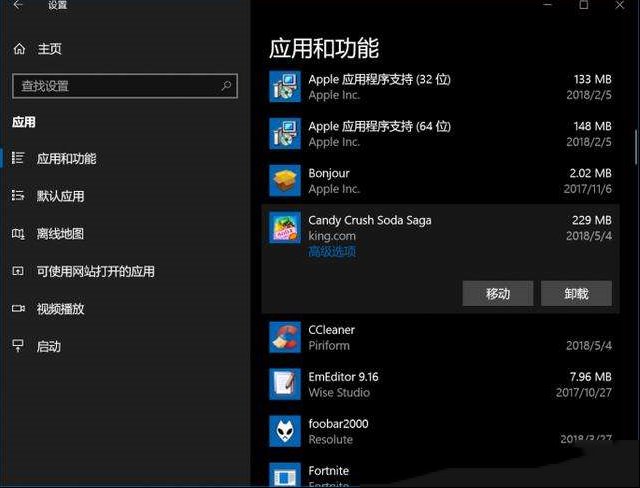
Task: Click the 2017/11/6 install date
Action: click(x=587, y=189)
